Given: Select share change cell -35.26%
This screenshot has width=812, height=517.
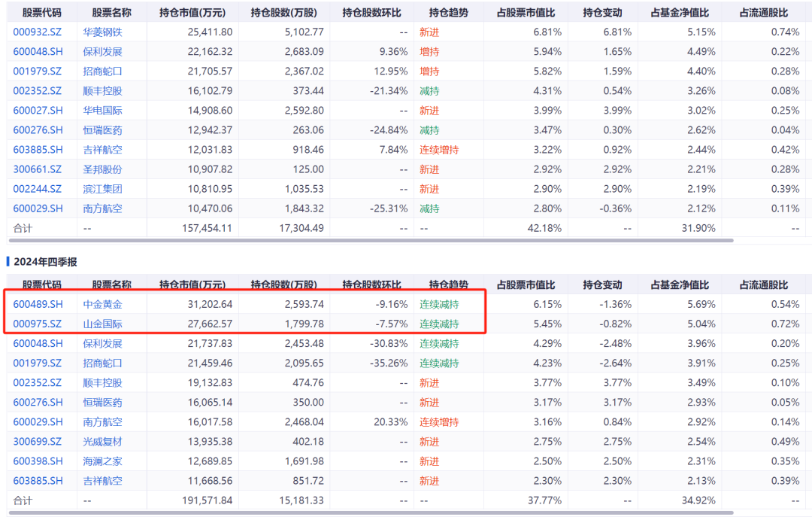Looking at the screenshot, I should pyautogui.click(x=389, y=363).
